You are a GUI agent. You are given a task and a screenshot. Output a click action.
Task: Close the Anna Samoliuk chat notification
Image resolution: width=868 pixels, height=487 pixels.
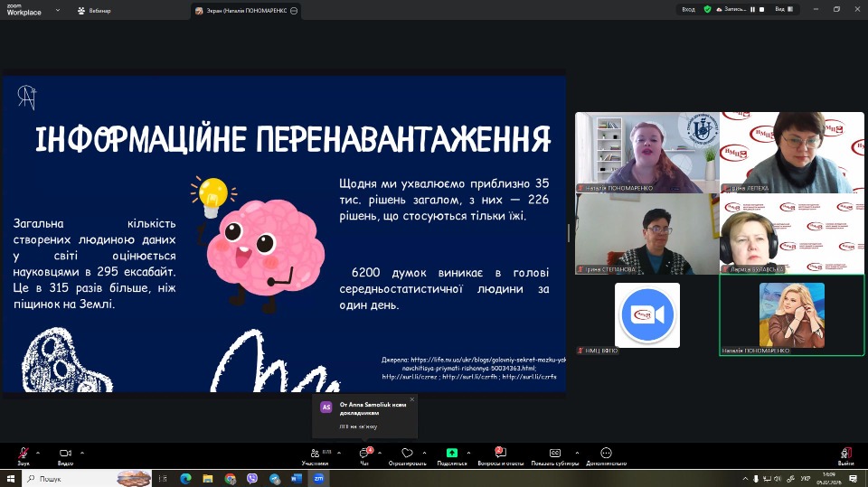tap(412, 399)
